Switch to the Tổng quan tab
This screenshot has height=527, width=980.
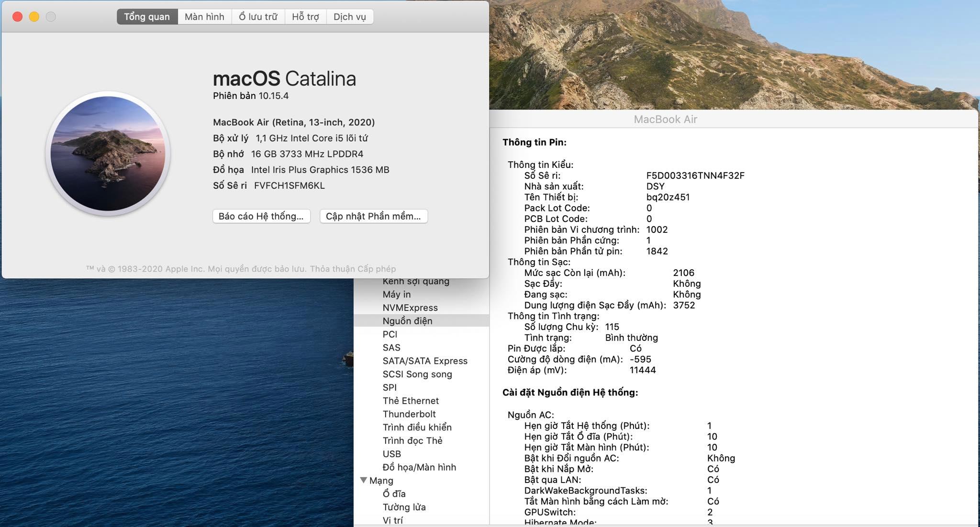147,17
